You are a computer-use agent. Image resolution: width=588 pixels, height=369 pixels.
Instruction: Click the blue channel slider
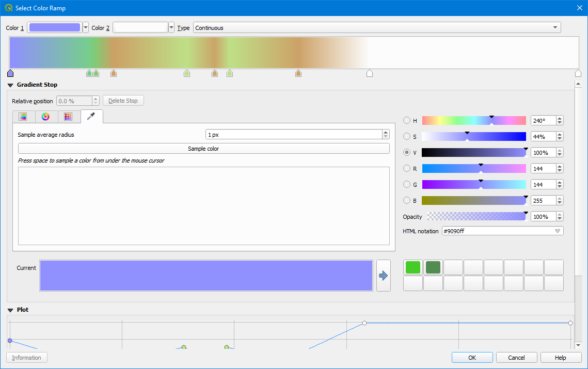pos(474,200)
